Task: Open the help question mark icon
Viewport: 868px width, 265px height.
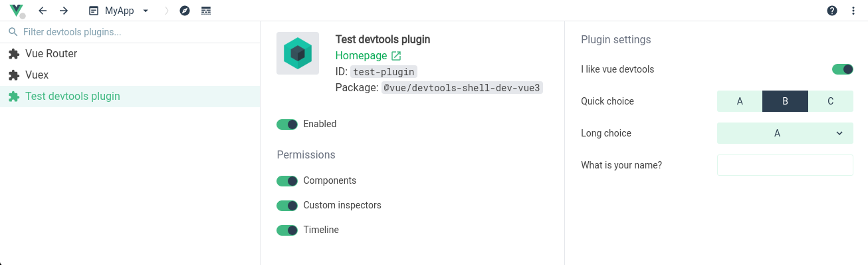Action: click(x=832, y=11)
